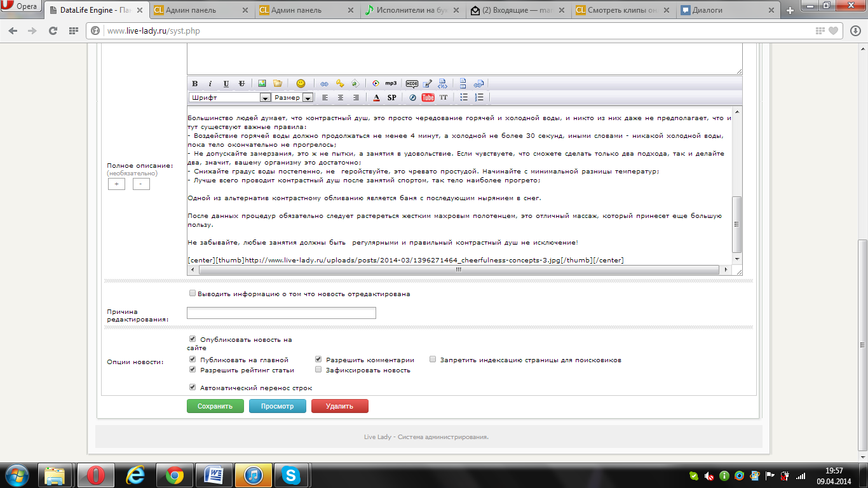868x488 pixels.
Task: Enable 'Зафиксировать новость' checkbox
Action: coord(318,369)
